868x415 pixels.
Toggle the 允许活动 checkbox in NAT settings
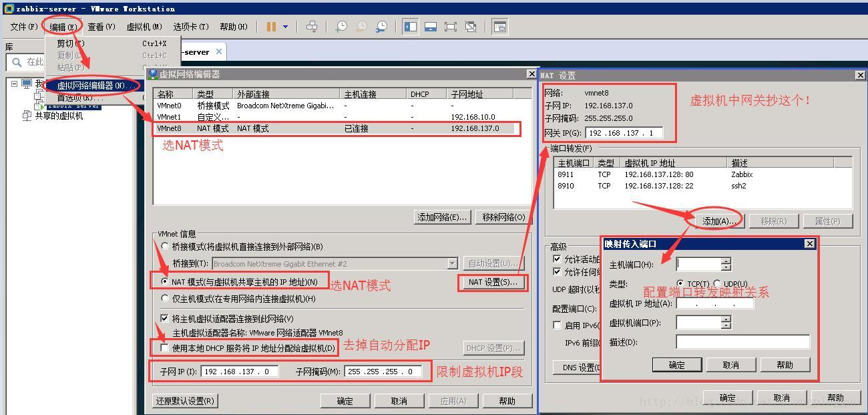[558, 259]
